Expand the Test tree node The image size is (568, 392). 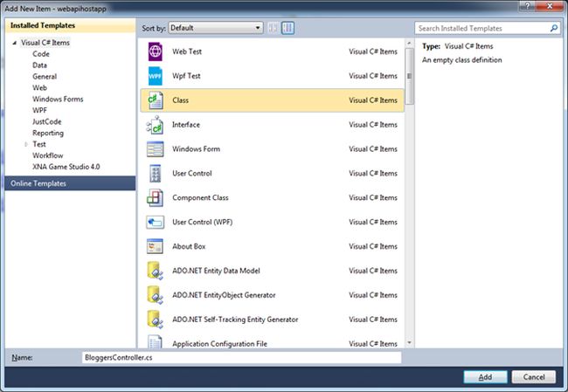(x=25, y=144)
